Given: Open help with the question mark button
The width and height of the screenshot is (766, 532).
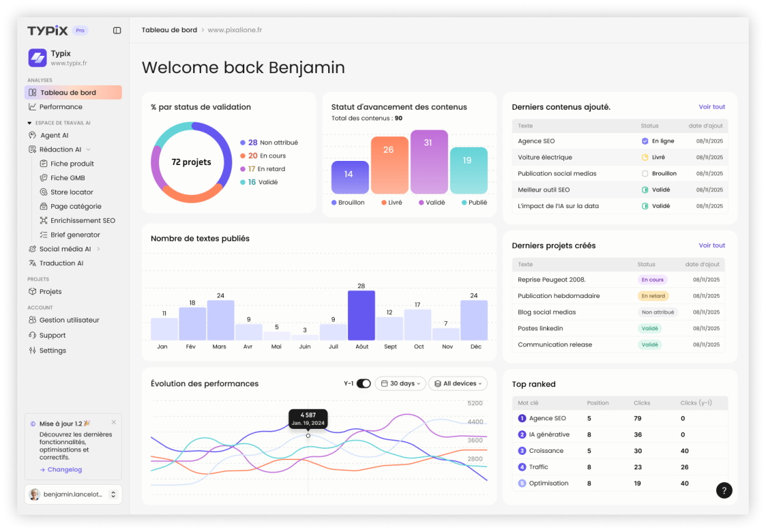Looking at the screenshot, I should [724, 491].
